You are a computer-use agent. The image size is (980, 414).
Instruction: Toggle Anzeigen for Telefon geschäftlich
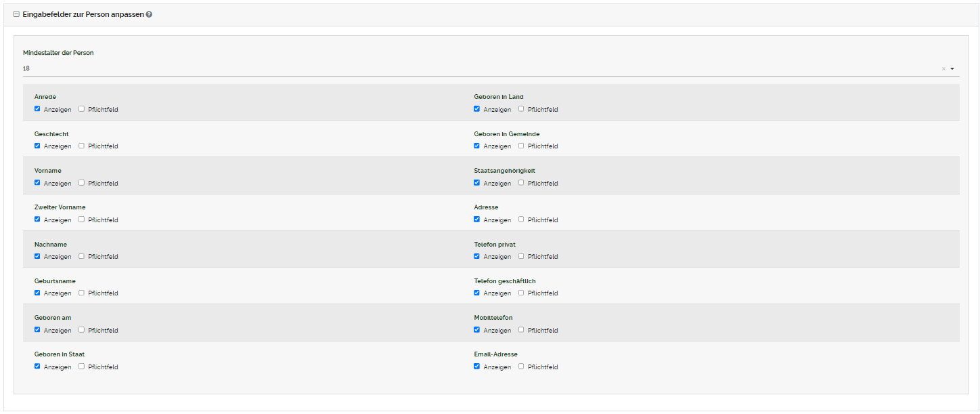pyautogui.click(x=477, y=293)
